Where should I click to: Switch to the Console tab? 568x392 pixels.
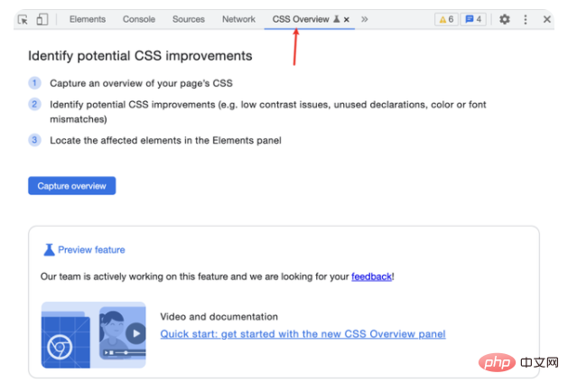139,19
